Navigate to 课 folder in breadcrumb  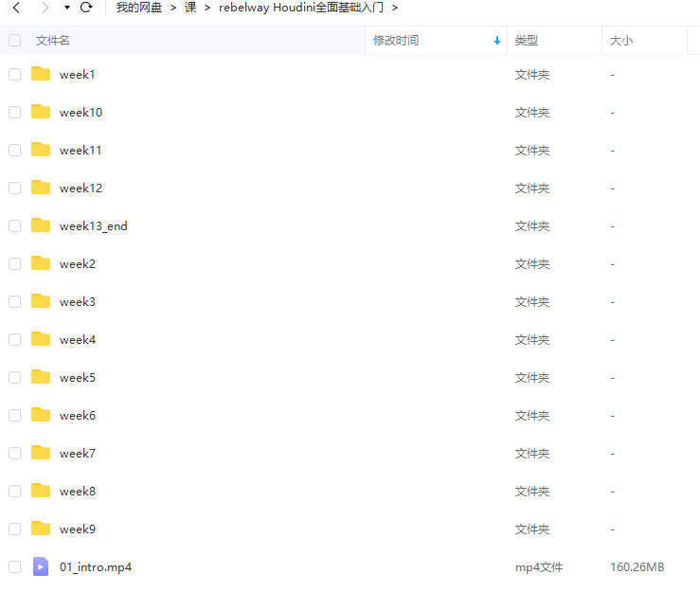(x=189, y=8)
